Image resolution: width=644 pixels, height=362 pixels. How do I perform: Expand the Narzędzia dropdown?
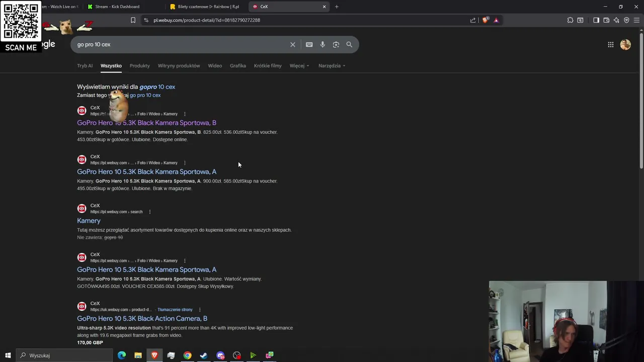[332, 66]
